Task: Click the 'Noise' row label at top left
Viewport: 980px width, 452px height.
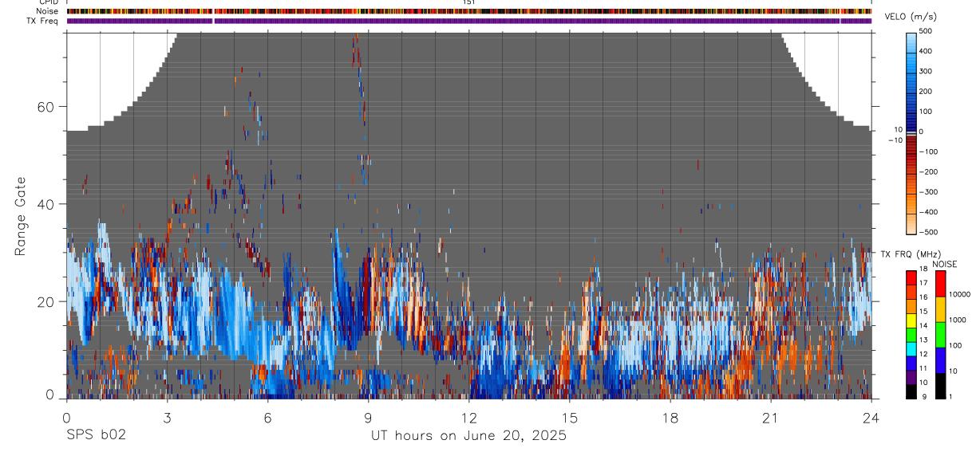Action: pos(47,11)
